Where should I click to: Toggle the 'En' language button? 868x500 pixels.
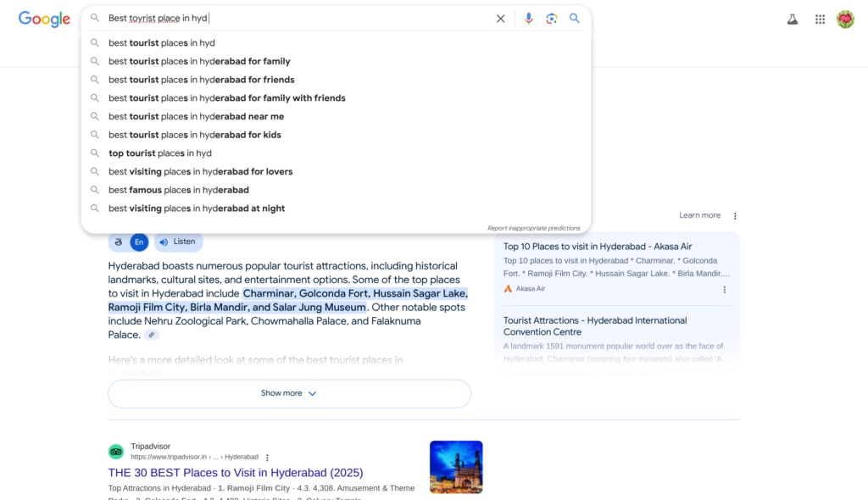[139, 242]
